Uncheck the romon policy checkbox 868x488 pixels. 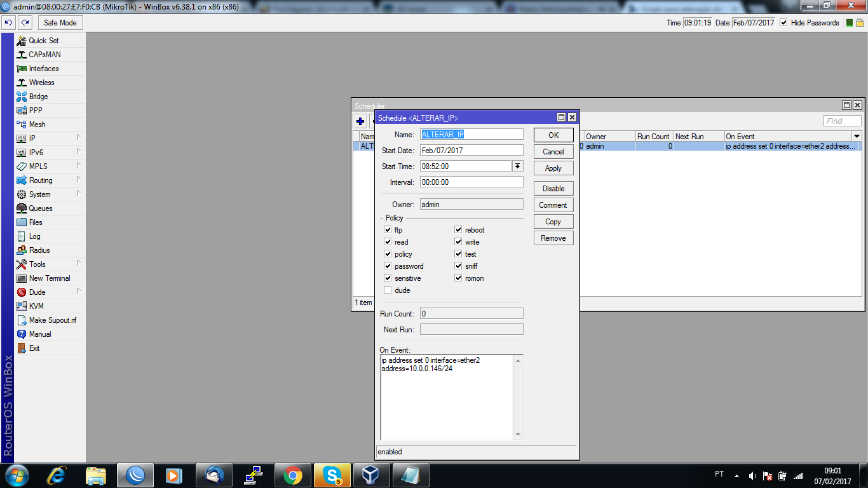coord(458,278)
